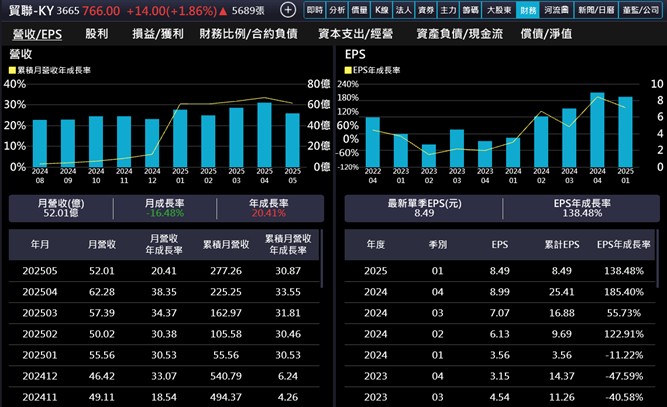The height and width of the screenshot is (407, 667).
Task: Switch to the 董監/公司 tab
Action: 641,10
